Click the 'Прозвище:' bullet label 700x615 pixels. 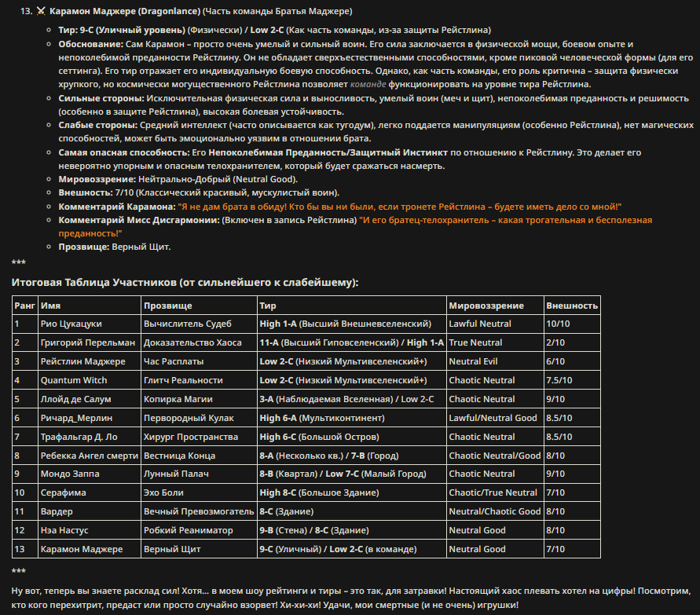tap(83, 247)
